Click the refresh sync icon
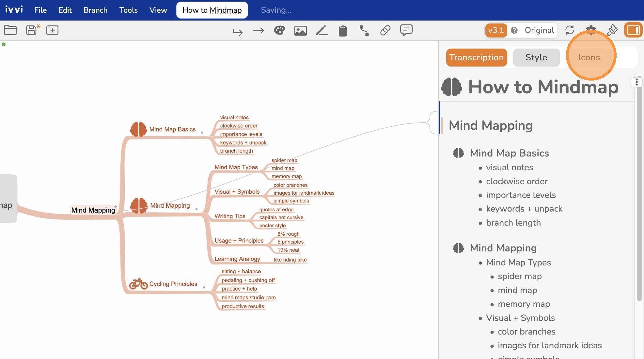The image size is (644, 359). 570,30
